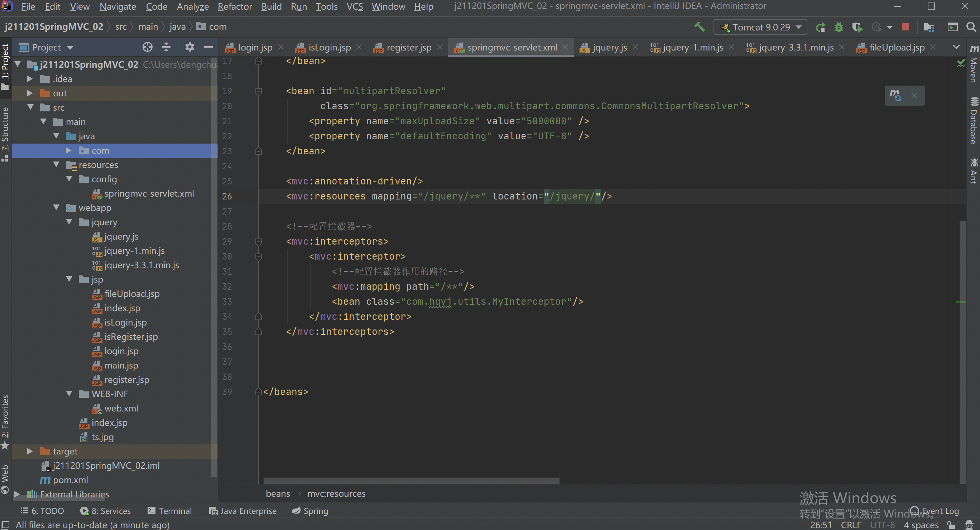Click Load Maven Changes floating icon
Screen dimensions: 980x530
pos(895,95)
